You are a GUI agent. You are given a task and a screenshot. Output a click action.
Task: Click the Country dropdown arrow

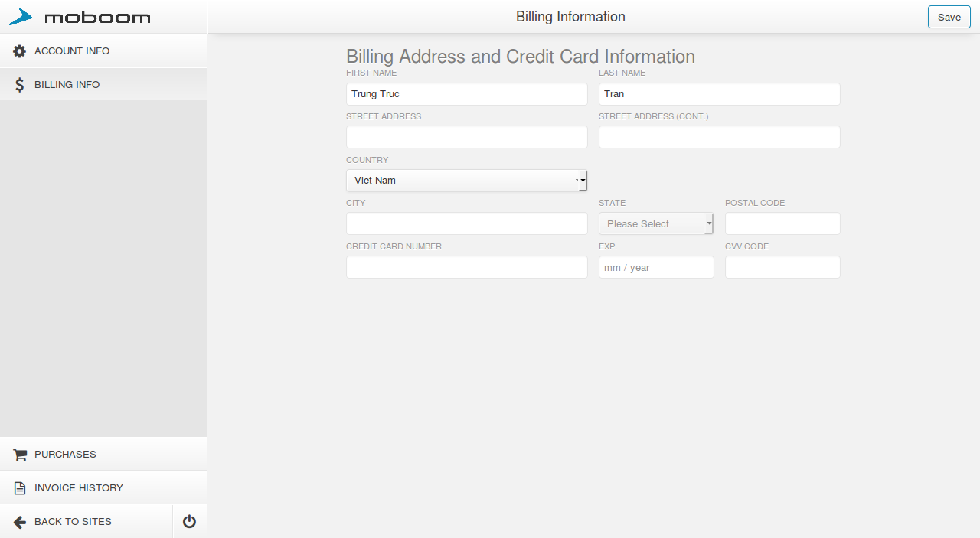583,181
